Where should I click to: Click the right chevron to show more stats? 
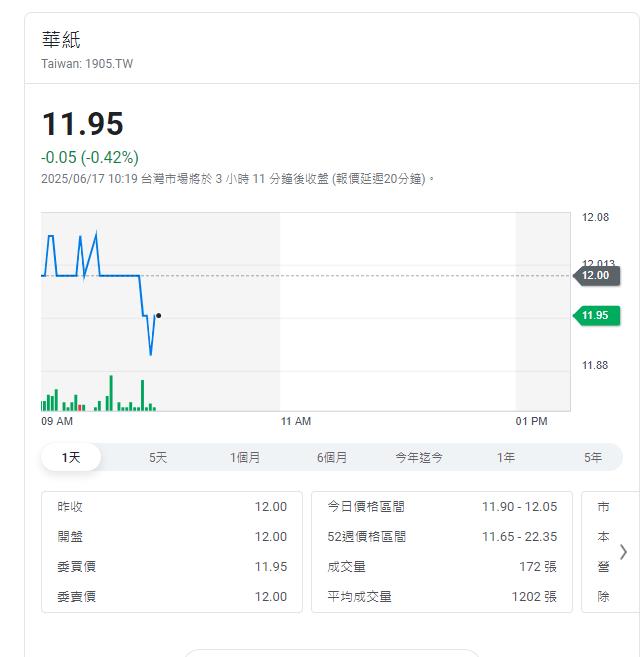(x=624, y=552)
